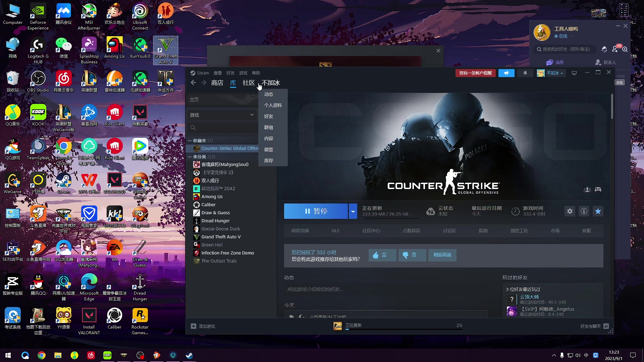
Task: Select Dread Hunger in library list
Action: 215,221
